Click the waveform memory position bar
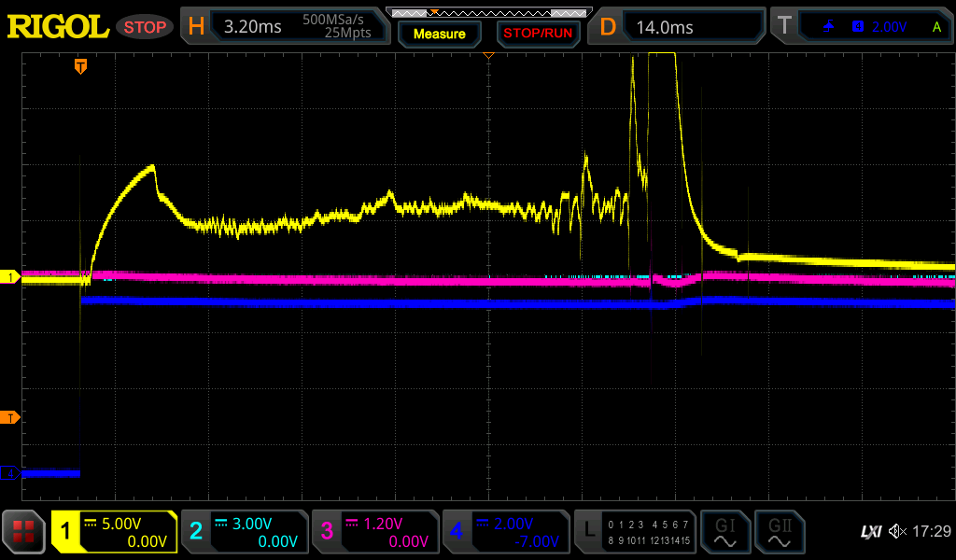Image resolution: width=956 pixels, height=560 pixels. 488,12
